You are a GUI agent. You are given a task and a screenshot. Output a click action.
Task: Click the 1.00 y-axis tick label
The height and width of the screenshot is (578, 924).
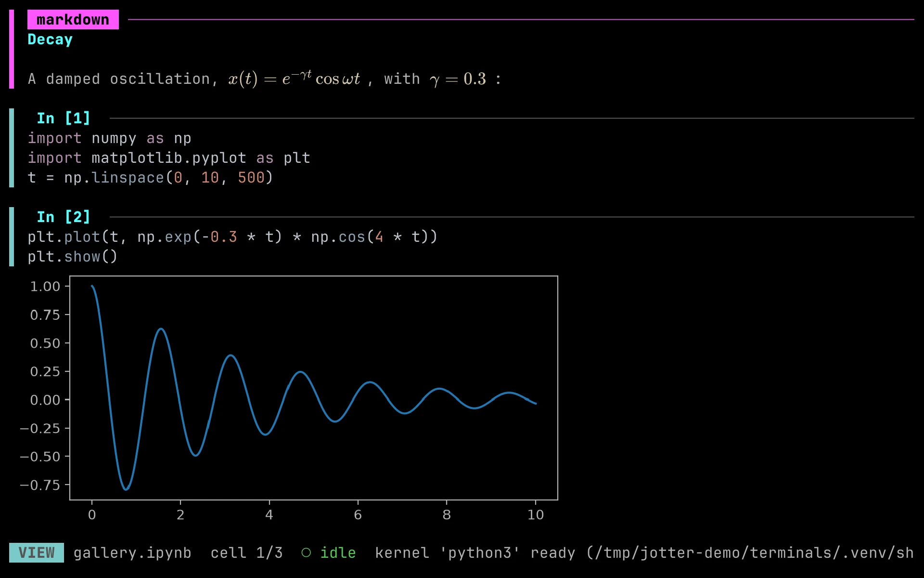45,287
